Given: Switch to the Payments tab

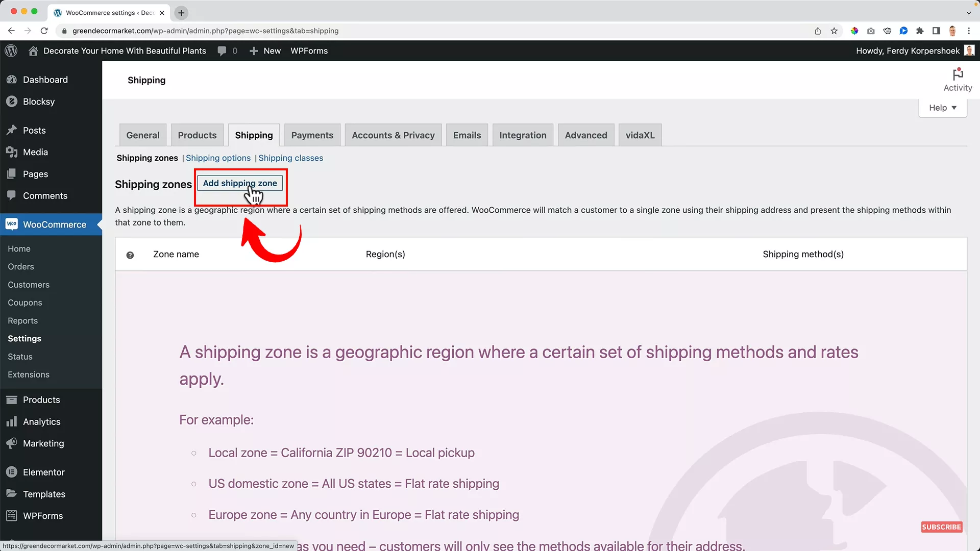Looking at the screenshot, I should click(x=312, y=135).
